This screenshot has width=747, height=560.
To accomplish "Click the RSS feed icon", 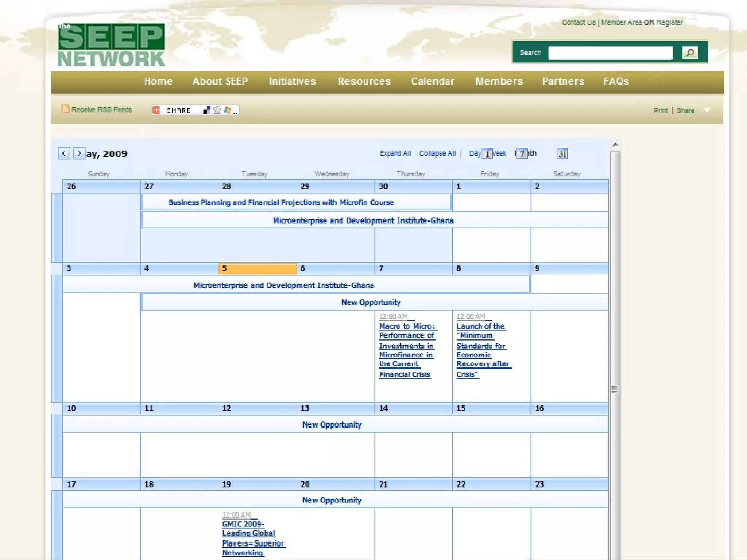I will pyautogui.click(x=65, y=109).
